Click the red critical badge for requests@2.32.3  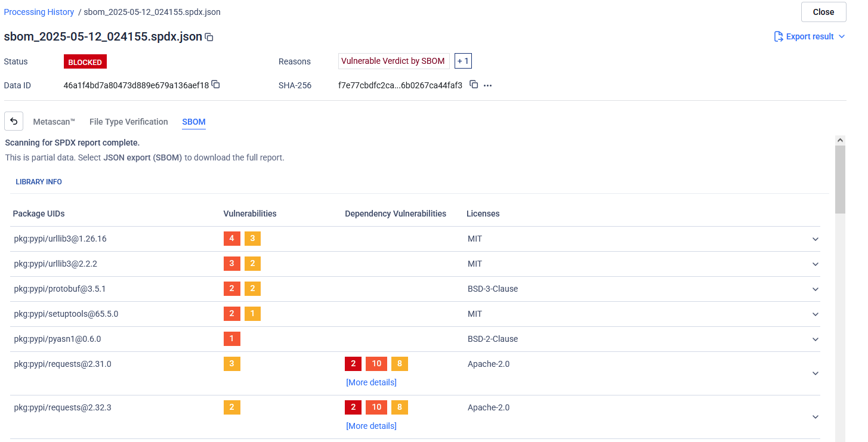[x=353, y=407]
